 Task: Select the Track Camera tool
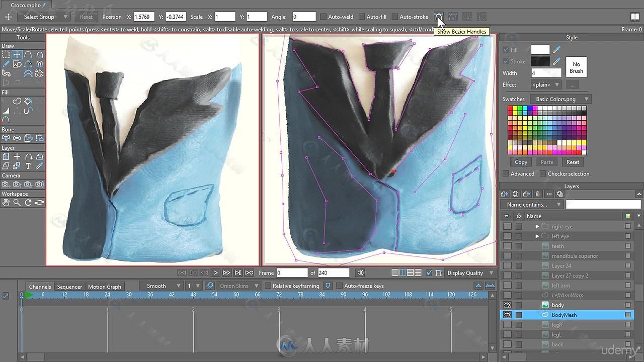point(6,185)
